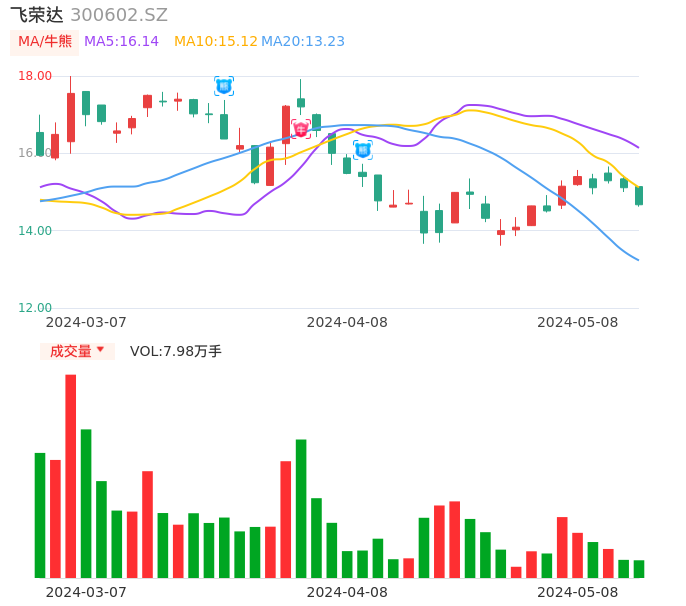Click the blue marker icon right of pink marker
686x606 pixels.
363,149
